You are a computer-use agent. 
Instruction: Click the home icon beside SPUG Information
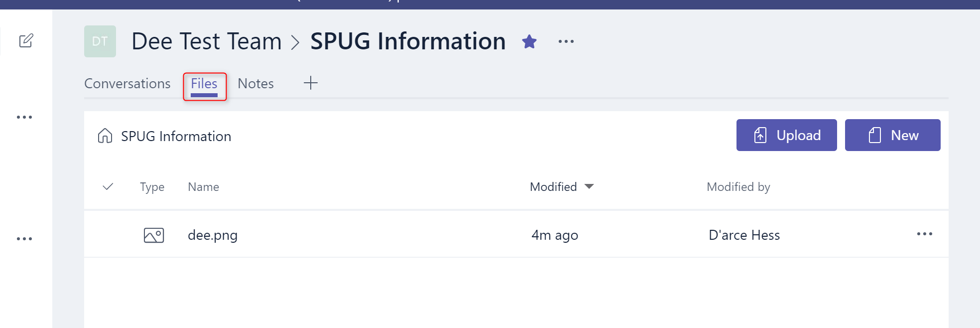click(x=105, y=136)
